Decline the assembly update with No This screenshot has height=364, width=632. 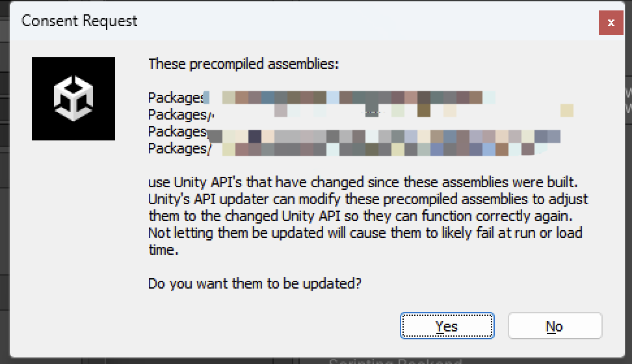click(x=555, y=326)
